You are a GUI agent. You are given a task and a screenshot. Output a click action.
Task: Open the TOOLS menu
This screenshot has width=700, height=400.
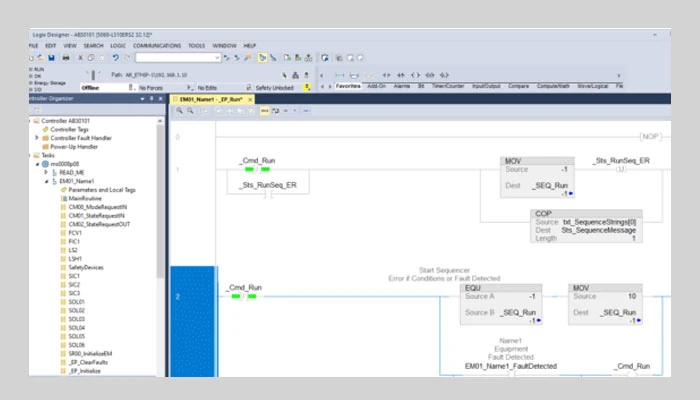tap(196, 46)
